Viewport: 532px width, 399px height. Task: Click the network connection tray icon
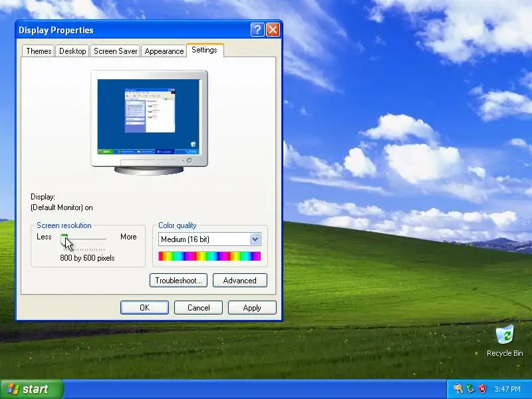point(470,389)
